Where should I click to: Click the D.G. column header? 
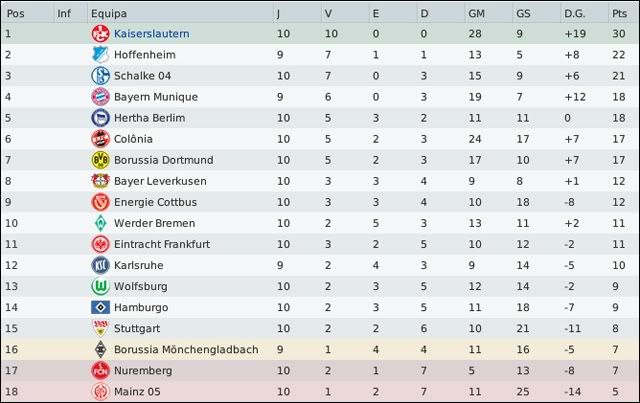(x=574, y=13)
